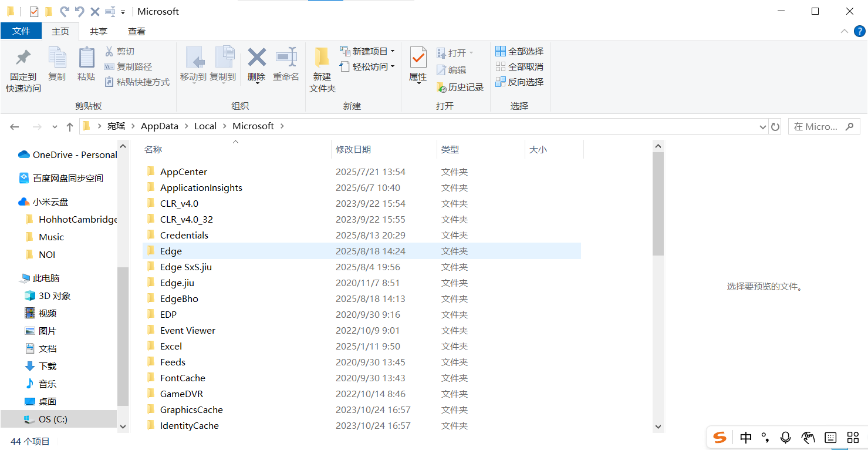Open the File (文件) tab
The height and width of the screenshot is (450, 868).
point(21,31)
